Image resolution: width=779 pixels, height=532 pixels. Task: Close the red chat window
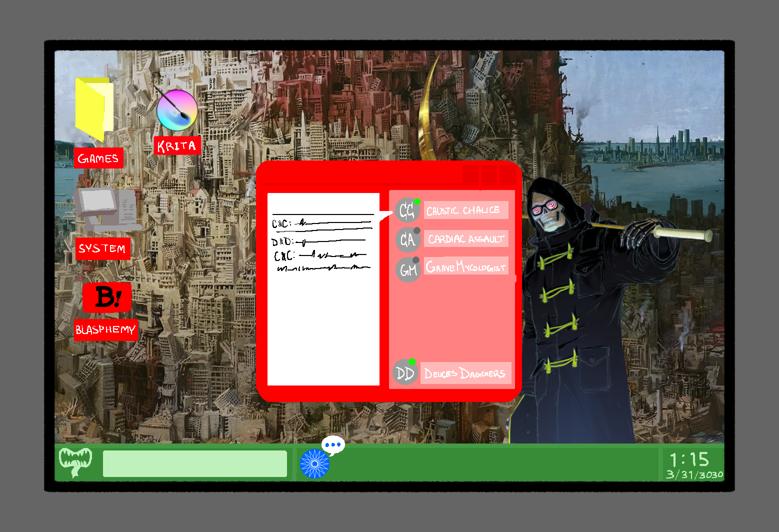pos(508,175)
